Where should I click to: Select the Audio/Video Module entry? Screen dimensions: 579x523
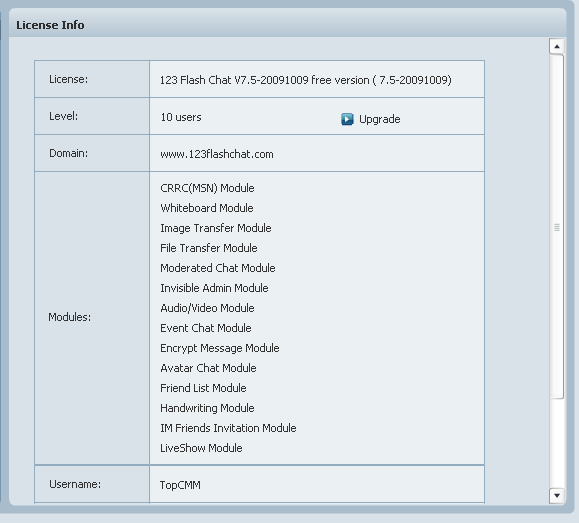(x=207, y=308)
